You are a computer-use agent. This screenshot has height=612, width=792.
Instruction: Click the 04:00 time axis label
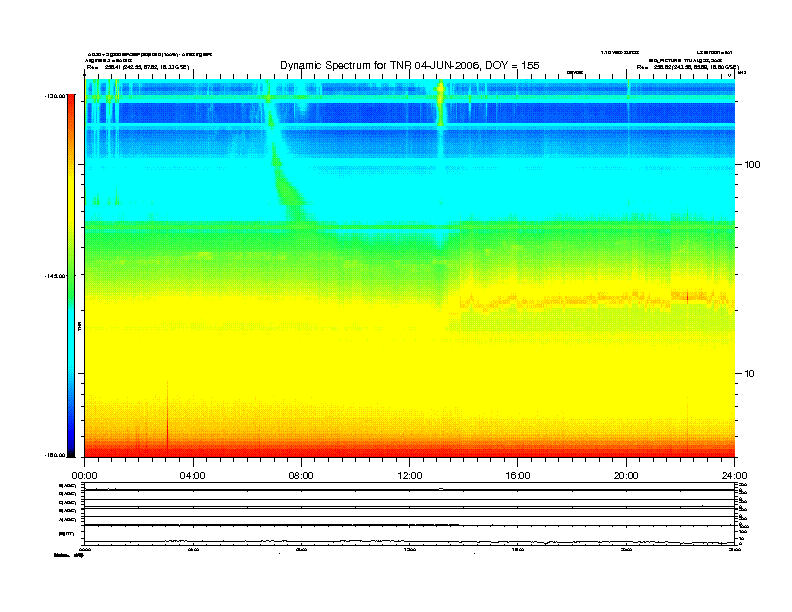point(193,476)
